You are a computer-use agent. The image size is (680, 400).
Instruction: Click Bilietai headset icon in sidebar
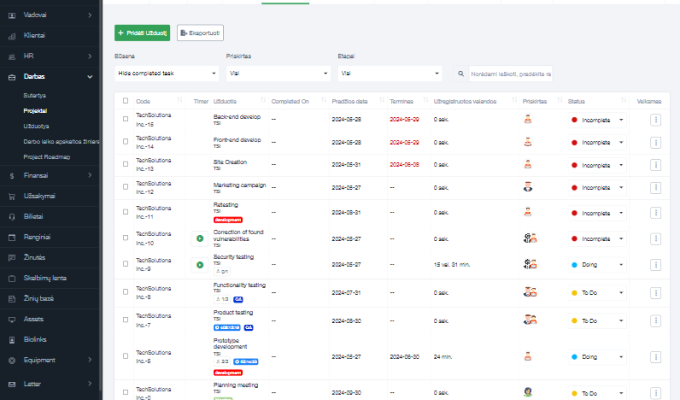pos(10,217)
